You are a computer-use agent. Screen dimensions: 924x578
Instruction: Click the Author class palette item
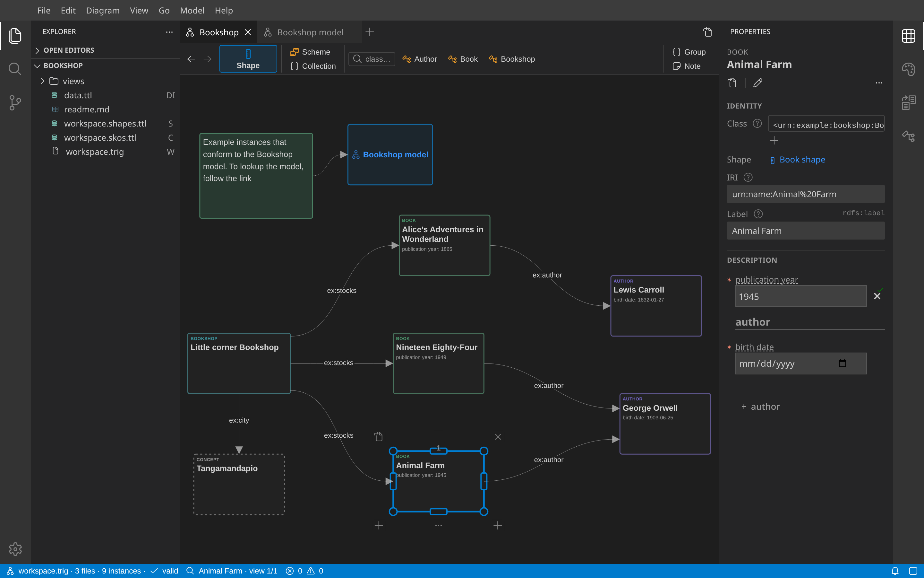(x=420, y=59)
